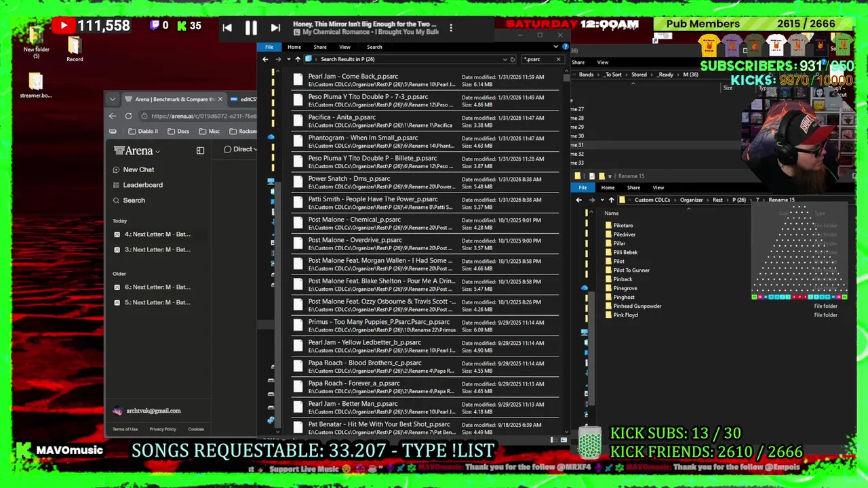Open Privacy Policy link
The width and height of the screenshot is (868, 488).
[x=163, y=429]
